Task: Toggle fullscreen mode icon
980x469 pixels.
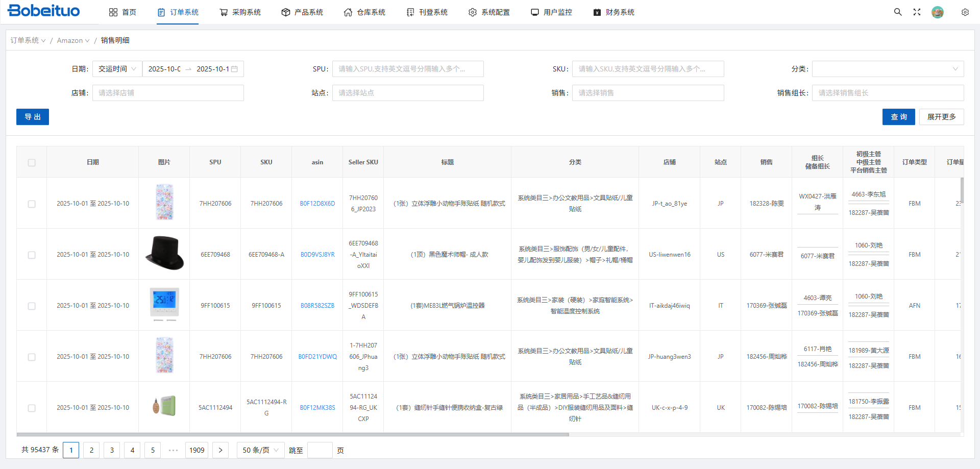Action: coord(917,12)
